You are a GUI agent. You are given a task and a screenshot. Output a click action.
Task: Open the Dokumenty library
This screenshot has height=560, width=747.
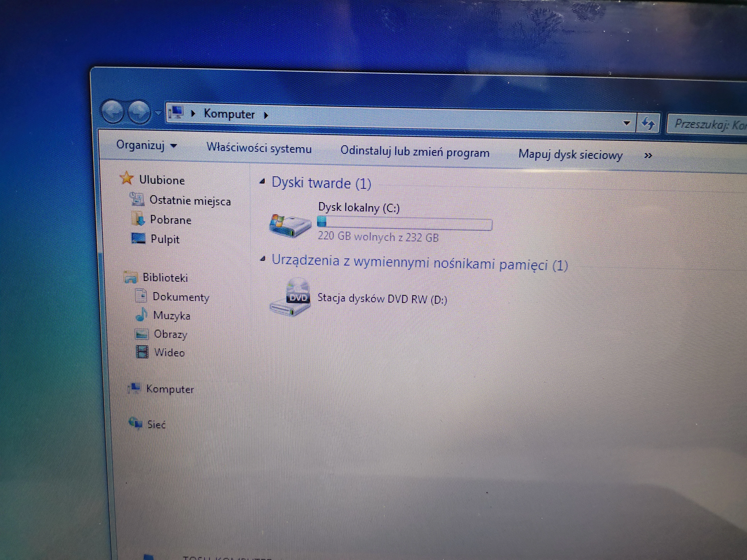click(181, 297)
